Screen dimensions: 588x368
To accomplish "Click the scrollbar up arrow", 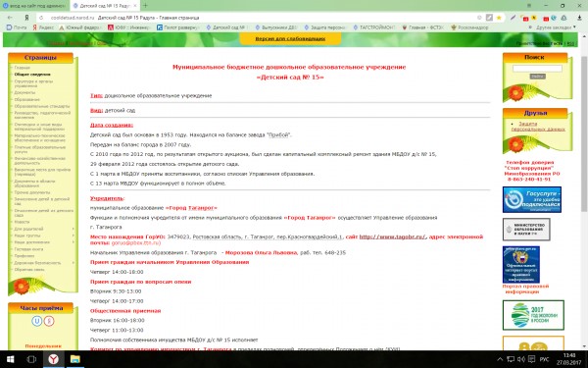I will pos(584,36).
